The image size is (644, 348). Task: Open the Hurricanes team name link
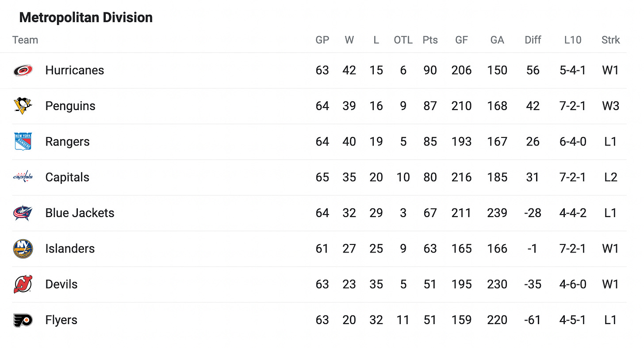[75, 70]
